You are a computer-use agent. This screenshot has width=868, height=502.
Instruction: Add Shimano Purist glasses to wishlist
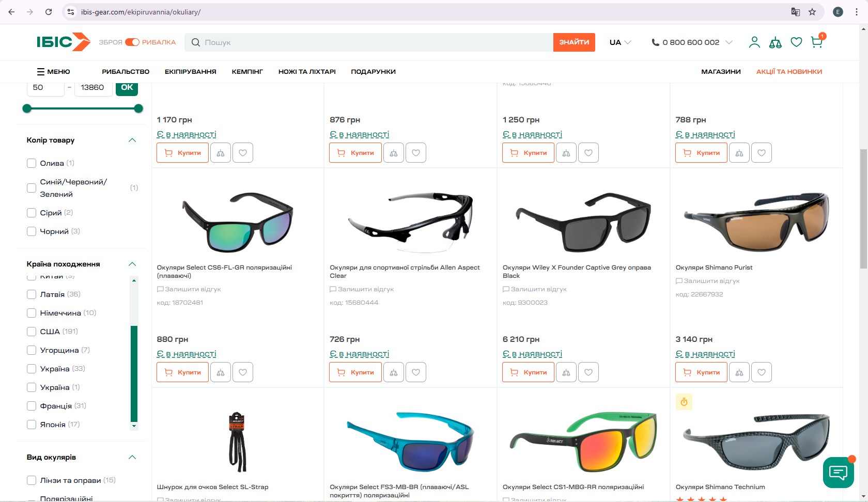tap(761, 372)
